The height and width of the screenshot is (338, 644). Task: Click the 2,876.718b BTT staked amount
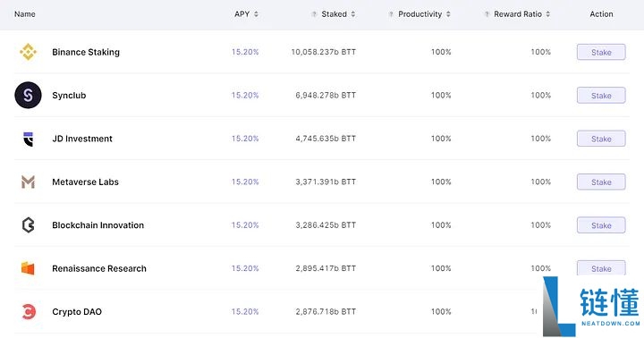(326, 312)
